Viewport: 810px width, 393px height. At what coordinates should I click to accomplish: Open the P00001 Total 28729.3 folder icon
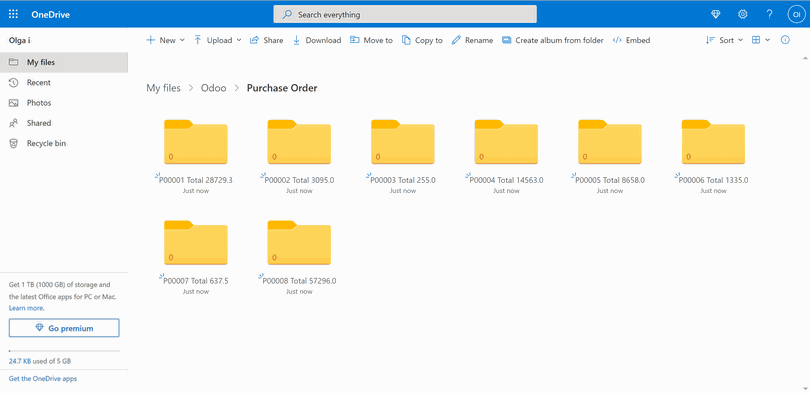point(196,142)
